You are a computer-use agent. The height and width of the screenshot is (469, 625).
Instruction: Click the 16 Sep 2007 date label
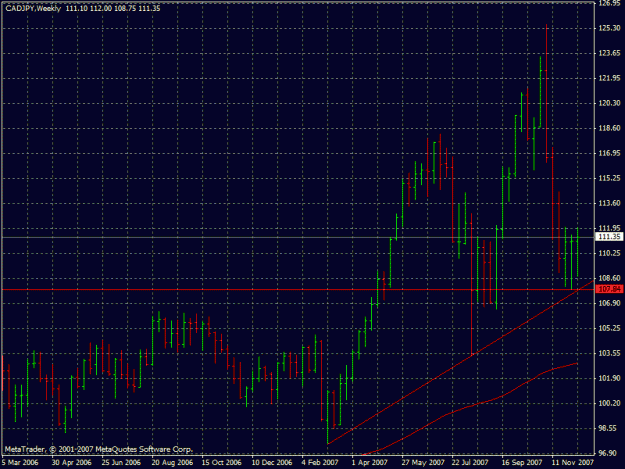click(522, 463)
